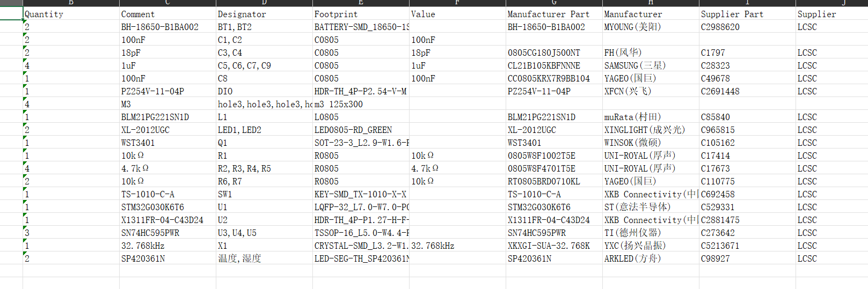Click the m3 125x300 footprint cell
Viewport: 868px width, 289px height.
pyautogui.click(x=361, y=104)
